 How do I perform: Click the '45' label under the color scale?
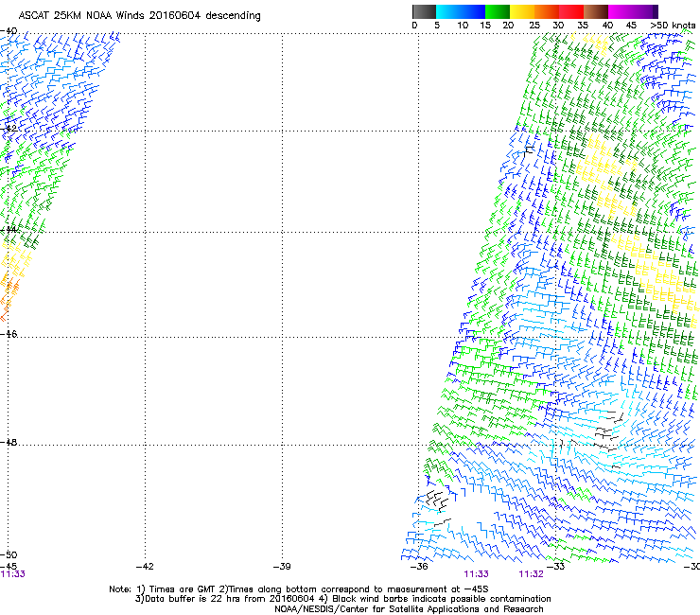[631, 26]
